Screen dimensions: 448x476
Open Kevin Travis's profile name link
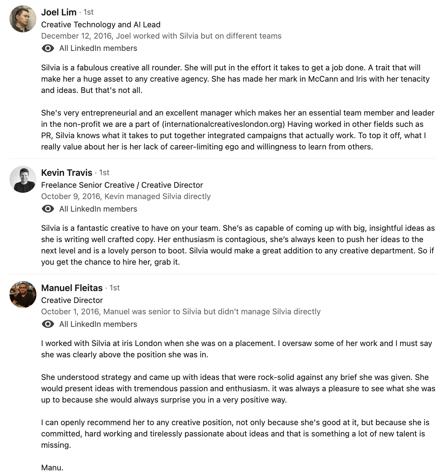point(67,173)
